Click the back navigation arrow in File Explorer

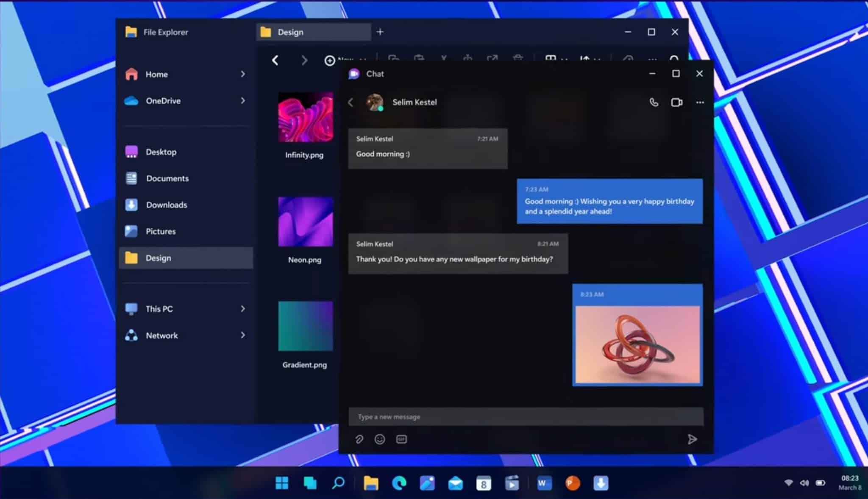275,60
